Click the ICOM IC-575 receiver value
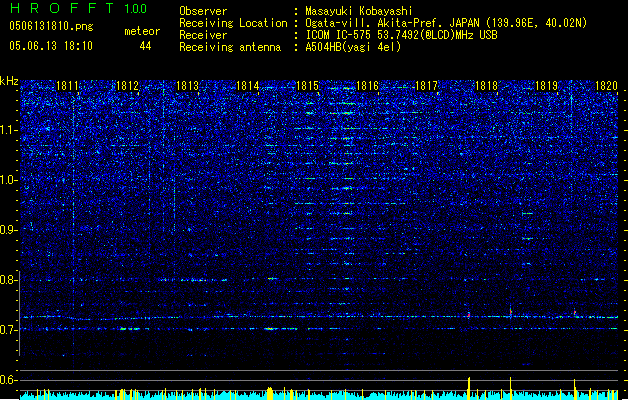Image resolution: width=629 pixels, height=400 pixels. 401,35
